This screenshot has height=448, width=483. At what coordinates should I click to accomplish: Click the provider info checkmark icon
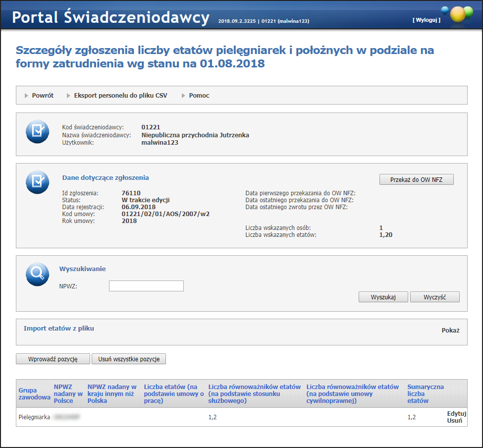(37, 132)
